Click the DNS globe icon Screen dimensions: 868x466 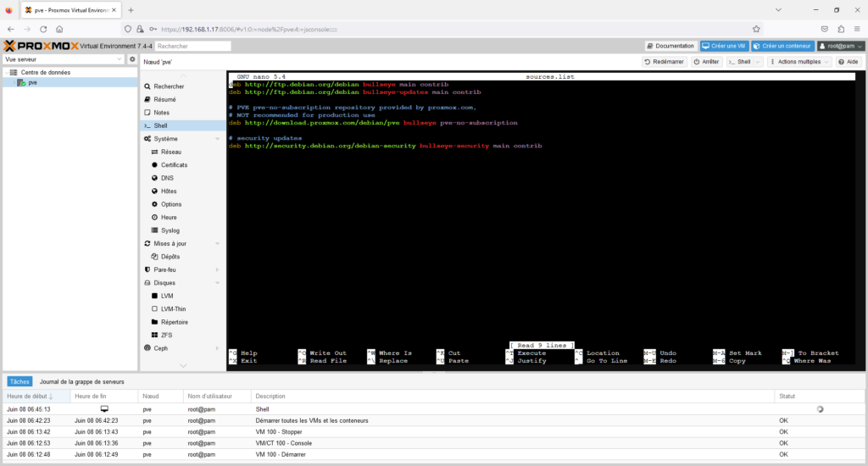click(154, 178)
